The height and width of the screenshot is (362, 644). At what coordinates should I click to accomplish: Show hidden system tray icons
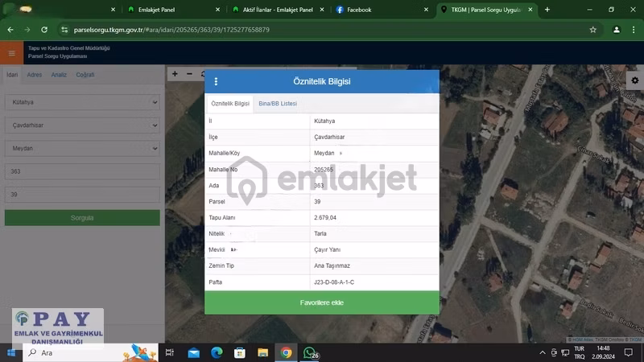pyautogui.click(x=542, y=352)
